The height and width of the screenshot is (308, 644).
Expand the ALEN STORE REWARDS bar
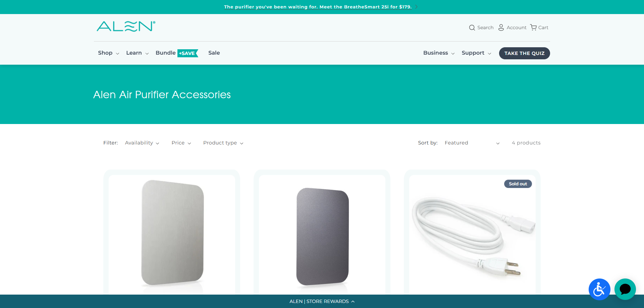pos(322,301)
